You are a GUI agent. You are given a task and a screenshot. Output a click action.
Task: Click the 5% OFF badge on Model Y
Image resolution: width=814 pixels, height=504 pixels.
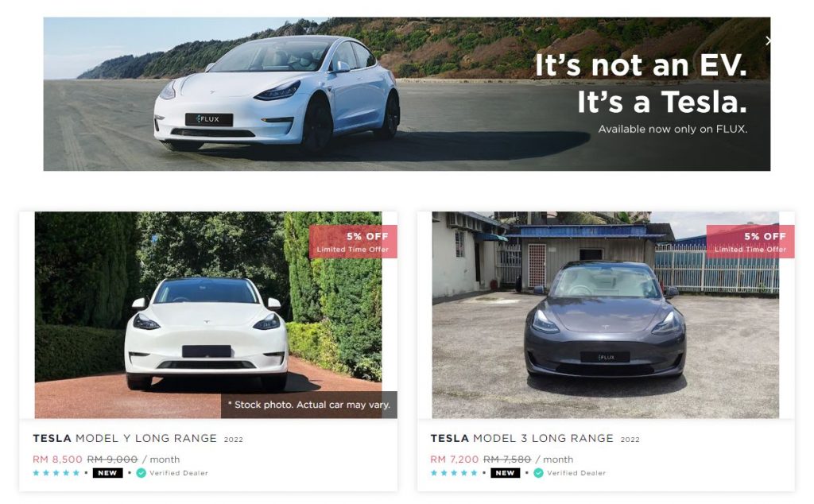pos(354,242)
